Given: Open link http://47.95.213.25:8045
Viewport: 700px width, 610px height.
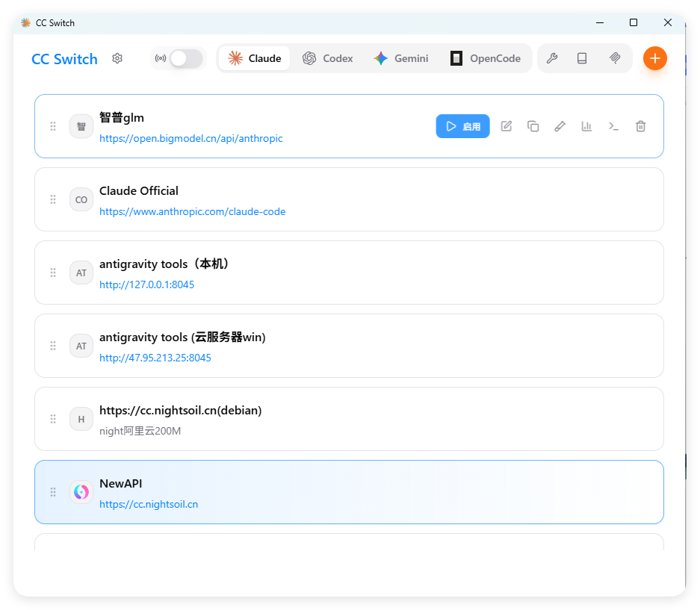Looking at the screenshot, I should pyautogui.click(x=155, y=358).
